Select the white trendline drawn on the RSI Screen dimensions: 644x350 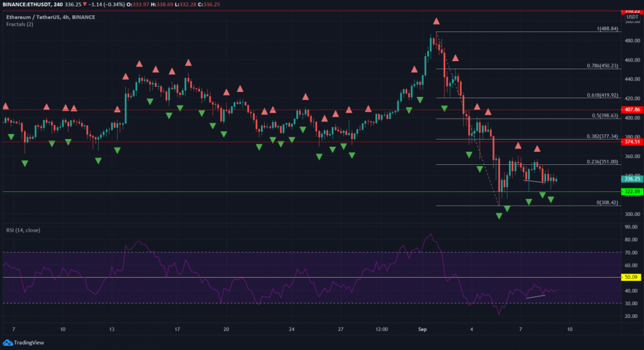(536, 296)
